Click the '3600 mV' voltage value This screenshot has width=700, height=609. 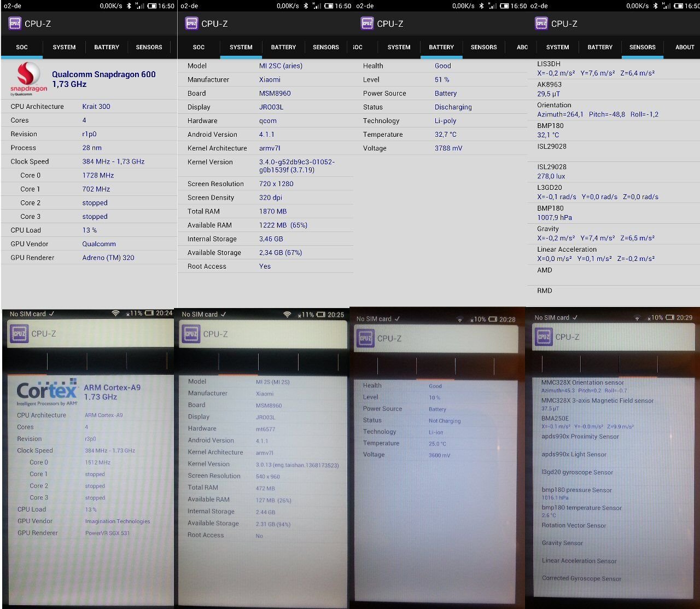pyautogui.click(x=439, y=455)
